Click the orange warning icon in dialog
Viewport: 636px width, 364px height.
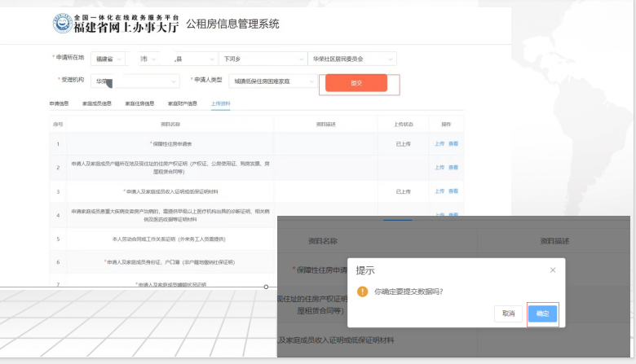tap(363, 292)
